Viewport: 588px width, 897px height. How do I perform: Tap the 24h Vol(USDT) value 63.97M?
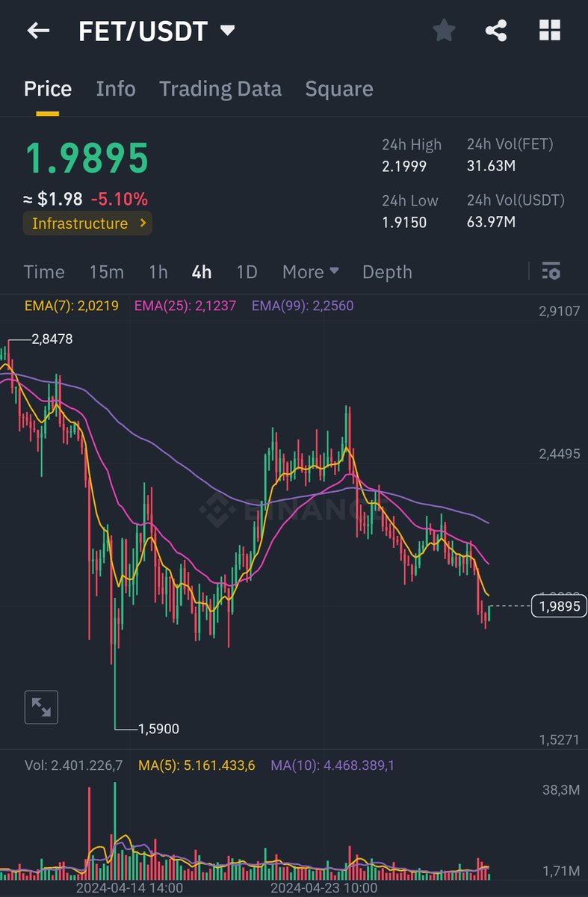tap(491, 222)
